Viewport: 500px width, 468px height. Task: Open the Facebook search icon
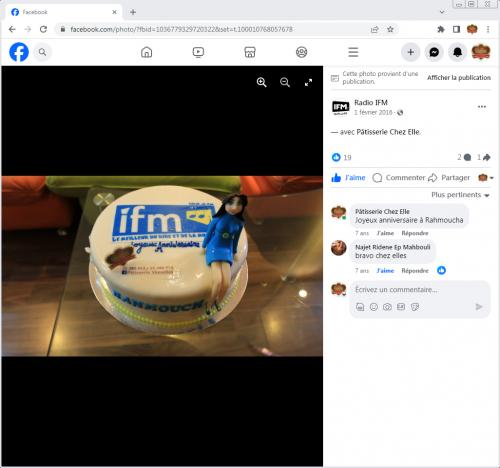[x=42, y=52]
